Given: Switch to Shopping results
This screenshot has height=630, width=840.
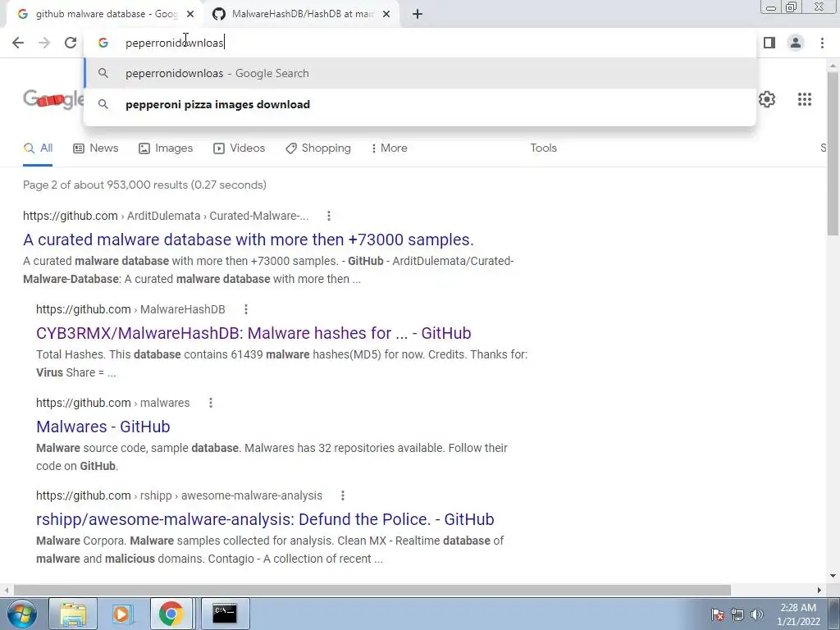Looking at the screenshot, I should [x=318, y=148].
